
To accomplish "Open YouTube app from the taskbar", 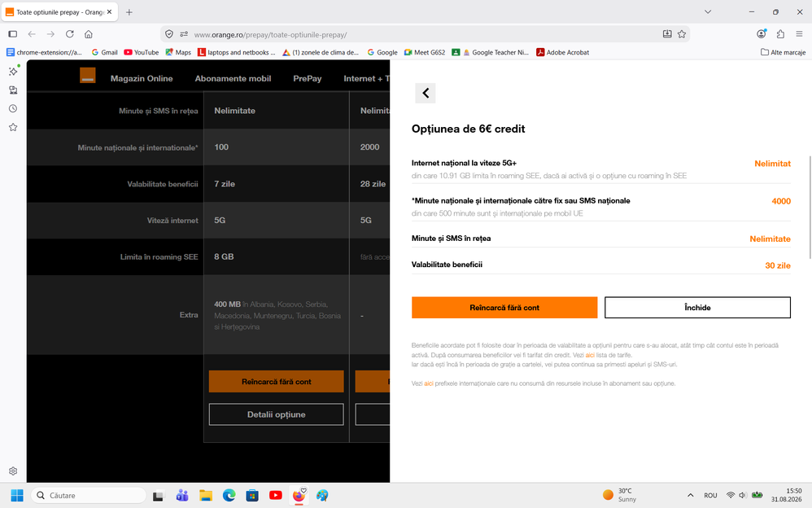I will [276, 496].
